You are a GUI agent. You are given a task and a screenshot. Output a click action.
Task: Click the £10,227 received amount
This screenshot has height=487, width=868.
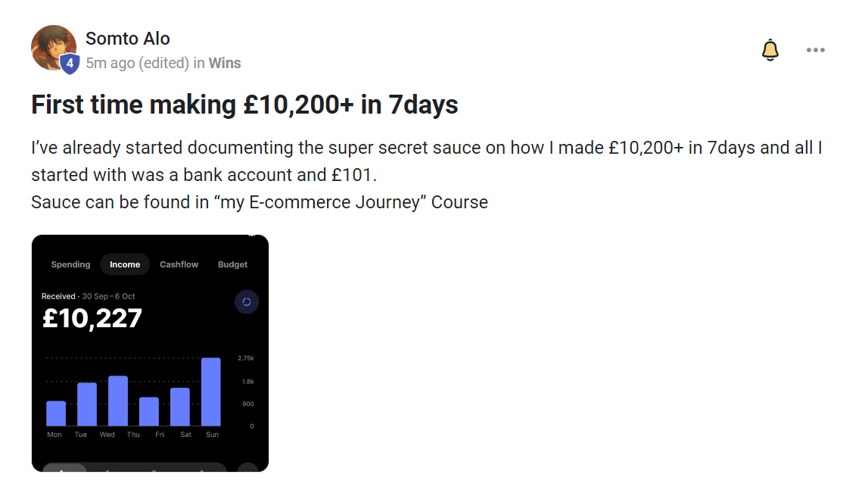(x=92, y=319)
